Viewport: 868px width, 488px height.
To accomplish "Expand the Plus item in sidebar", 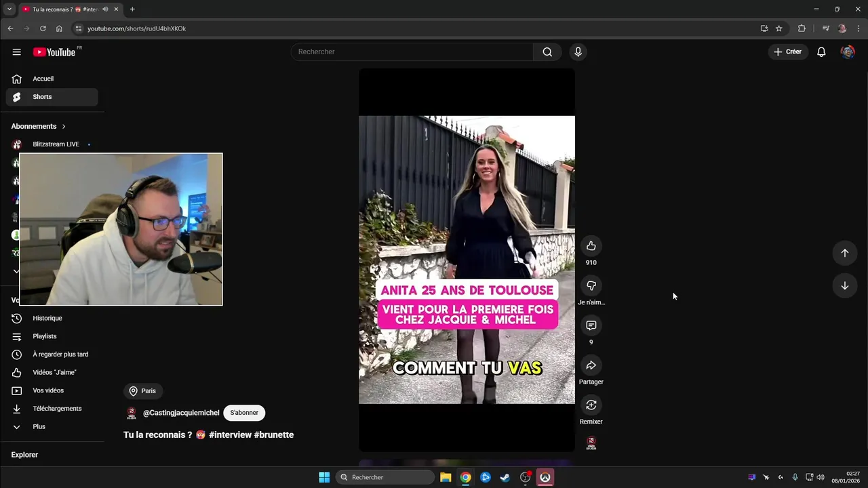I will coord(52,427).
